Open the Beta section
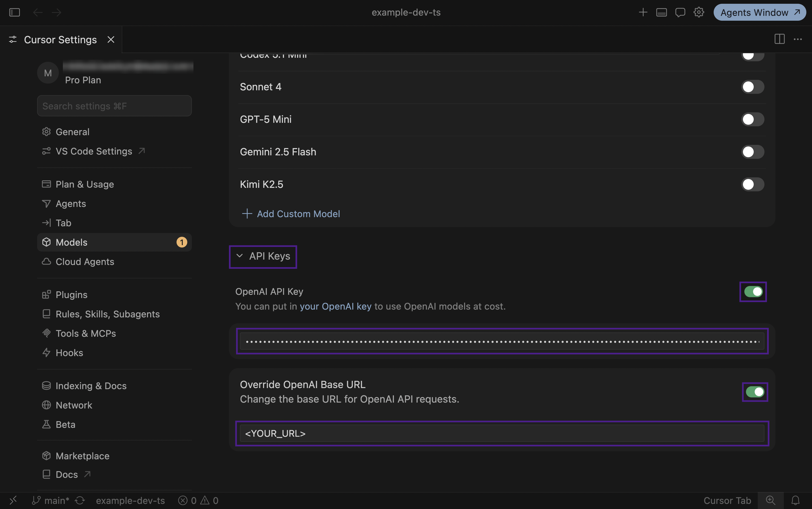The image size is (812, 509). 114,425
